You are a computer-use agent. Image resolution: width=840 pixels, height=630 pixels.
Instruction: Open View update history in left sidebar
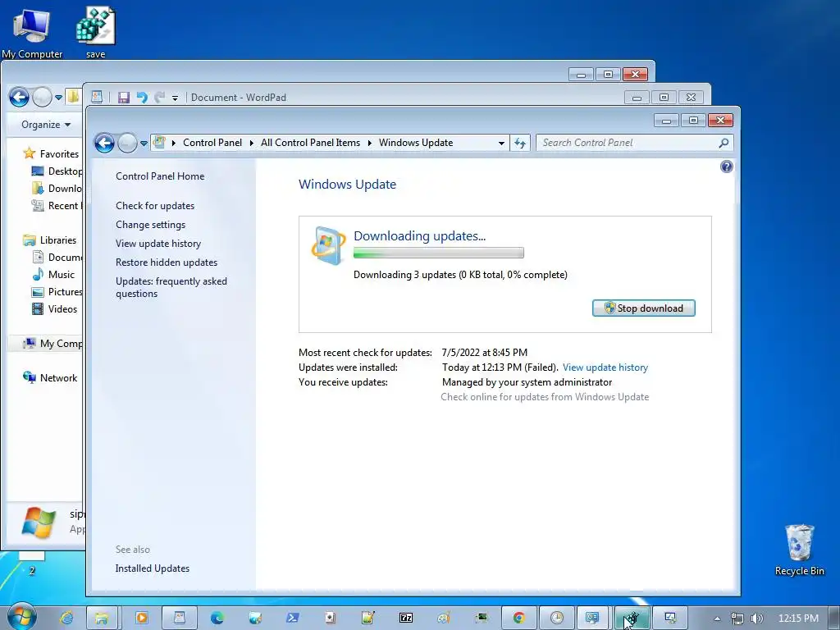(158, 243)
